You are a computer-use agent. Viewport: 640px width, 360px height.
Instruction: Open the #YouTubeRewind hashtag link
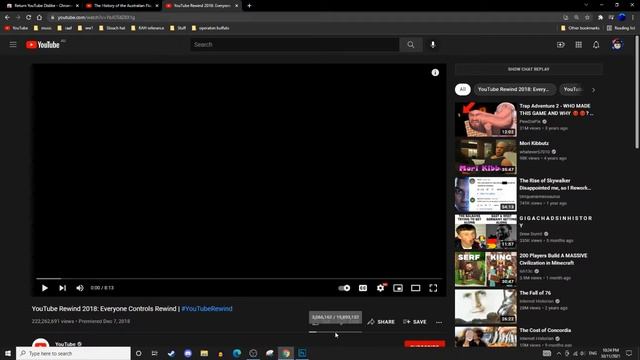[207, 309]
